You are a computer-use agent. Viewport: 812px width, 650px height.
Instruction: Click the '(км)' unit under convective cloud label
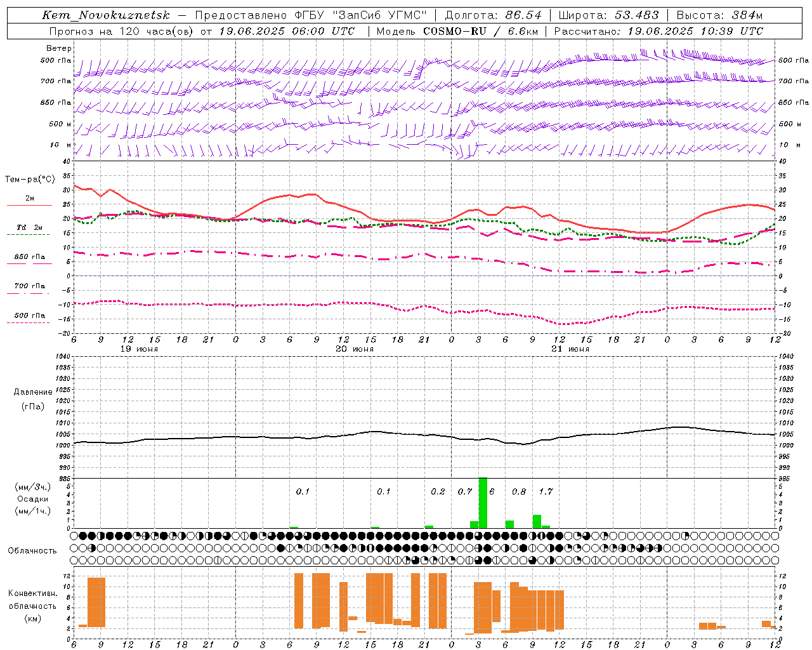pyautogui.click(x=33, y=618)
